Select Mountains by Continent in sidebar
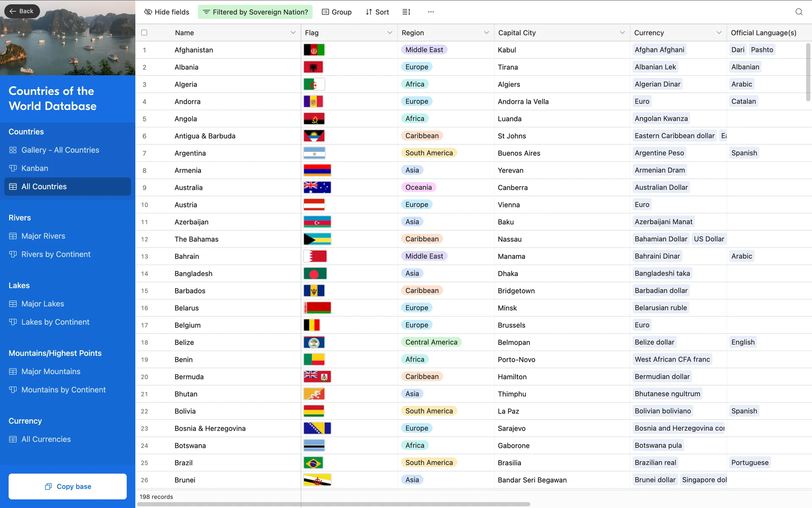 [x=63, y=389]
